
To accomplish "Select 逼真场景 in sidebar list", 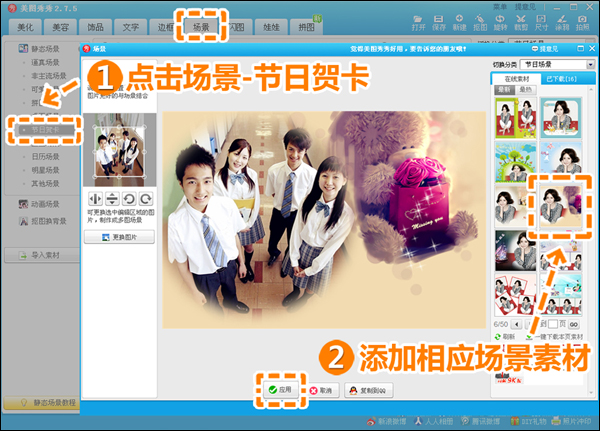I will coord(45,62).
